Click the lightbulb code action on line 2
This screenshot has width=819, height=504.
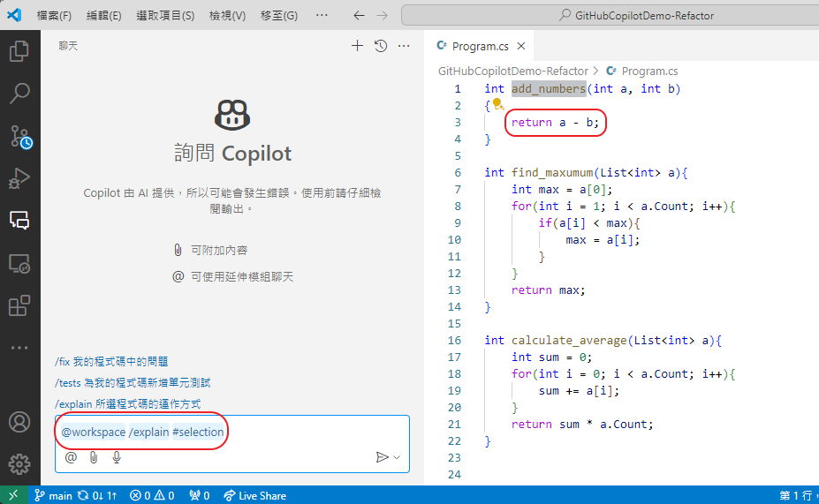coord(498,104)
